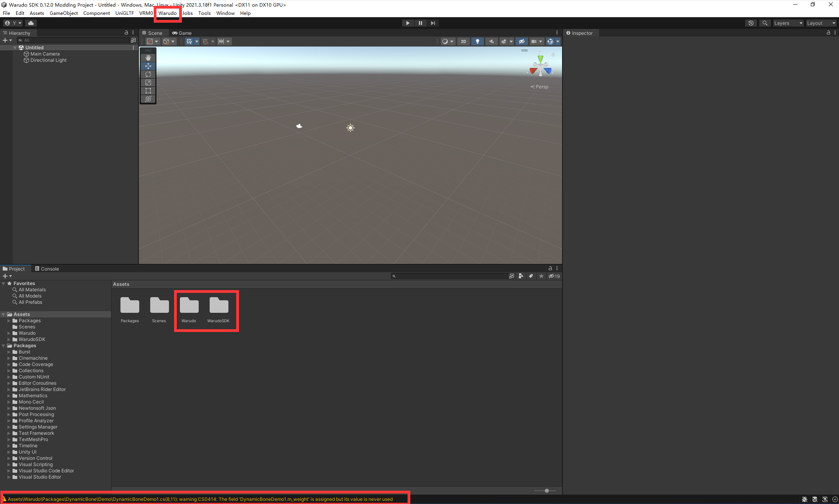Toggle scene audio mute
The width and height of the screenshot is (839, 504).
click(x=491, y=41)
